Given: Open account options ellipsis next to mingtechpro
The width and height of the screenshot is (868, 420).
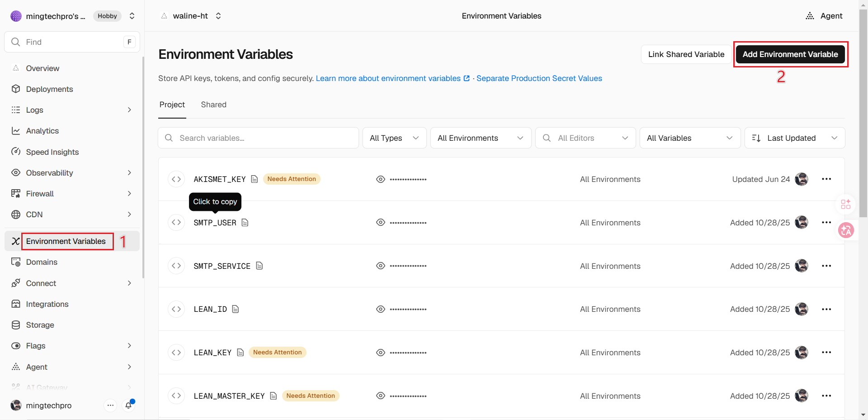Looking at the screenshot, I should click(110, 406).
